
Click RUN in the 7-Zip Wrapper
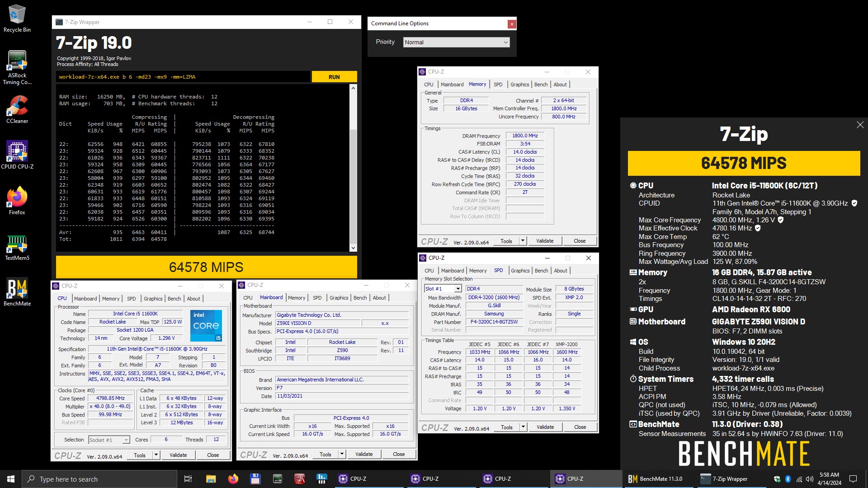334,77
